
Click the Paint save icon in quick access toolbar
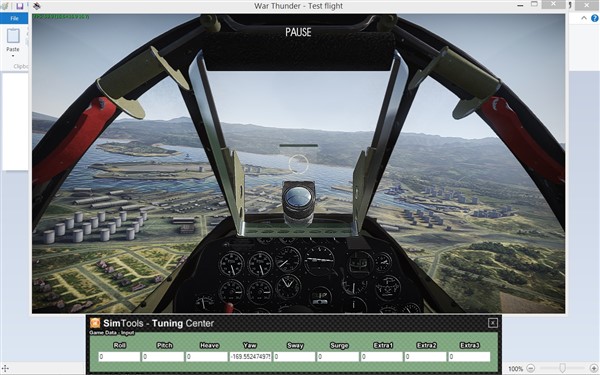[20, 6]
